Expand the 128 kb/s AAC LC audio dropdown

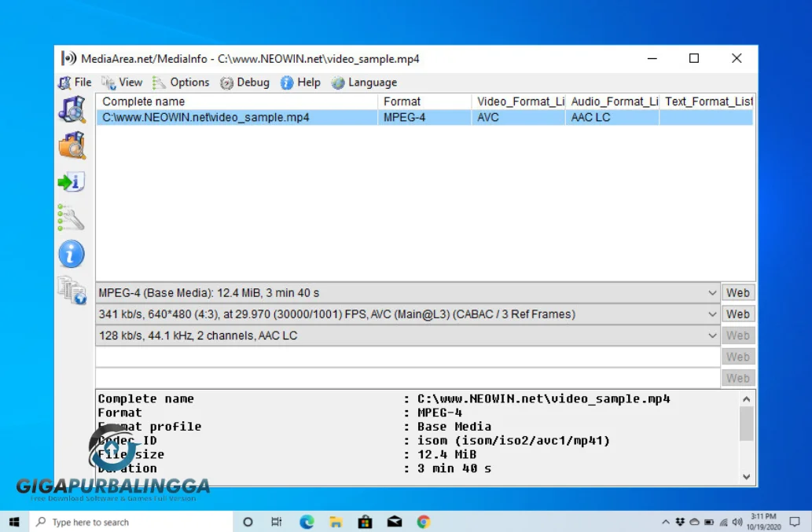712,336
